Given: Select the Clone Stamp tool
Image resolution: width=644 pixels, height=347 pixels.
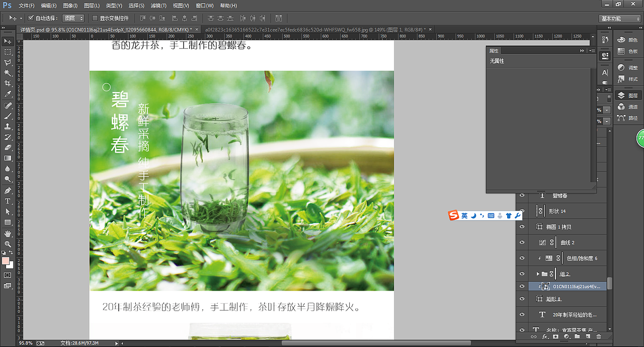Looking at the screenshot, I should coord(8,127).
